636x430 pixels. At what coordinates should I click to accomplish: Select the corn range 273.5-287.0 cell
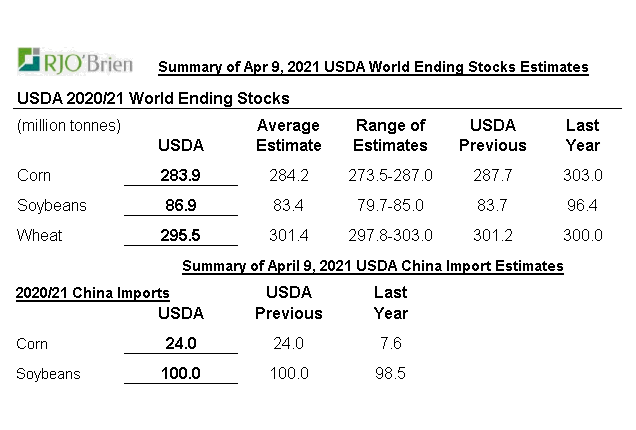coord(390,175)
